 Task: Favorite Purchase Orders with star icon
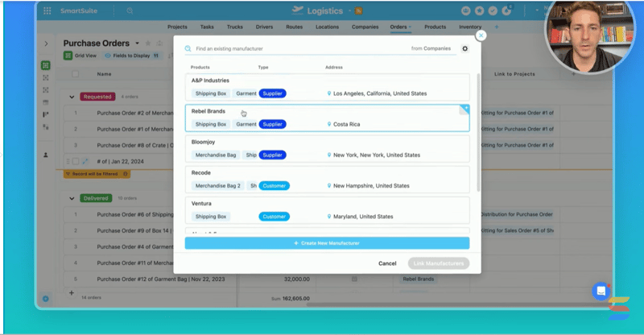(x=148, y=43)
